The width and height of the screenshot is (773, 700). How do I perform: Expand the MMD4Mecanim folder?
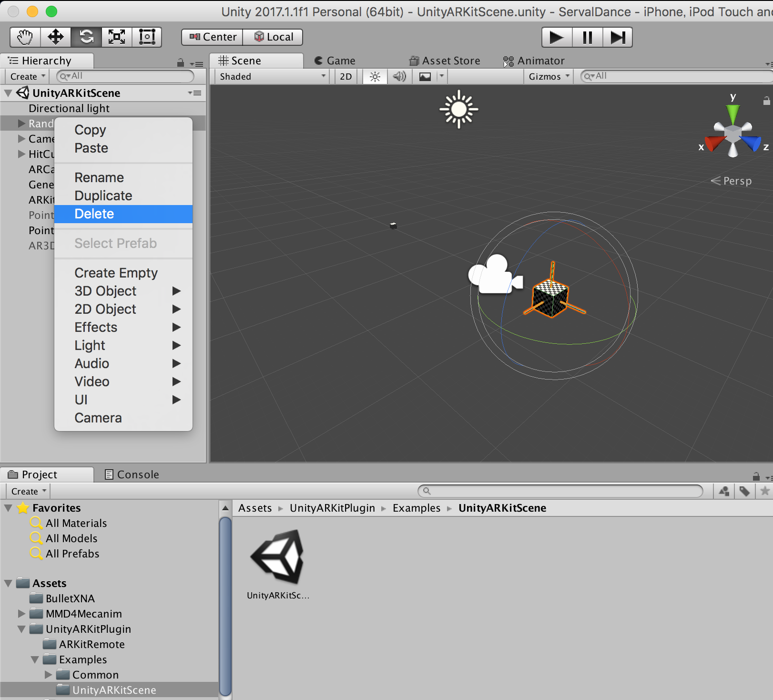click(x=21, y=613)
